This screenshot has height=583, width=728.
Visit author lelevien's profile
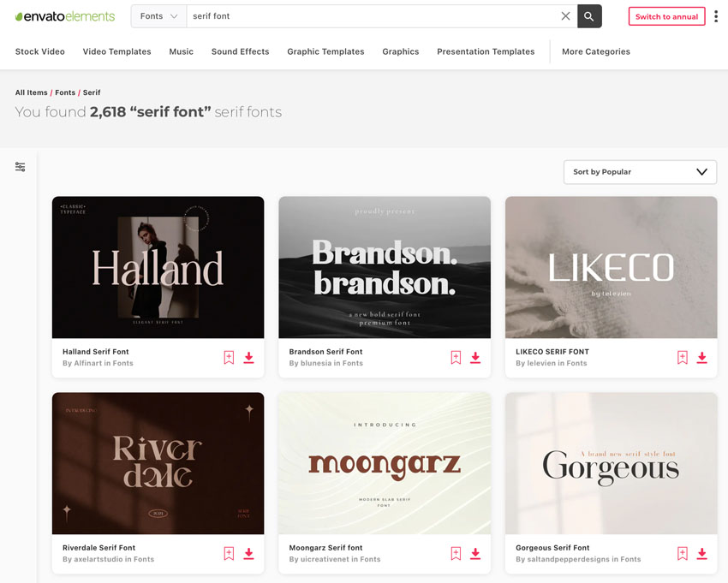click(x=543, y=363)
